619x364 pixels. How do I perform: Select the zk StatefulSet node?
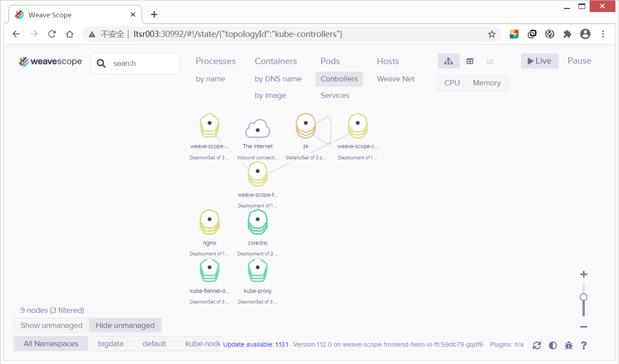(306, 125)
